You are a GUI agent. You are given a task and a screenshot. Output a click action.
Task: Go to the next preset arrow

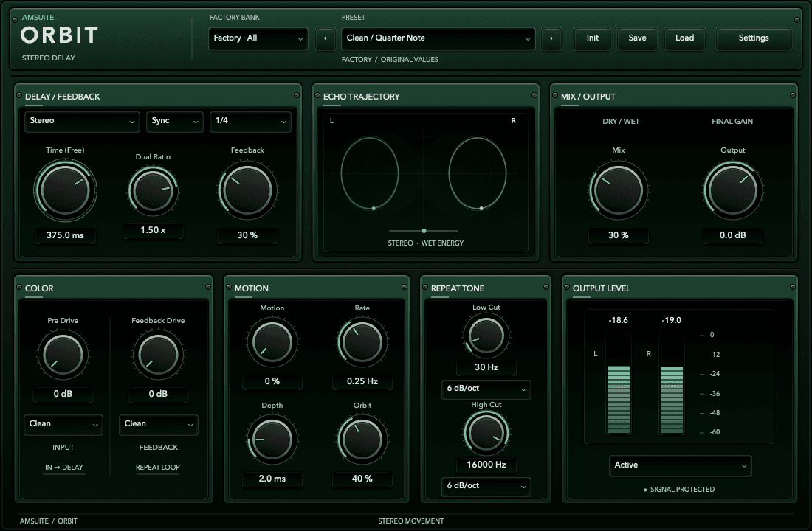coord(551,38)
